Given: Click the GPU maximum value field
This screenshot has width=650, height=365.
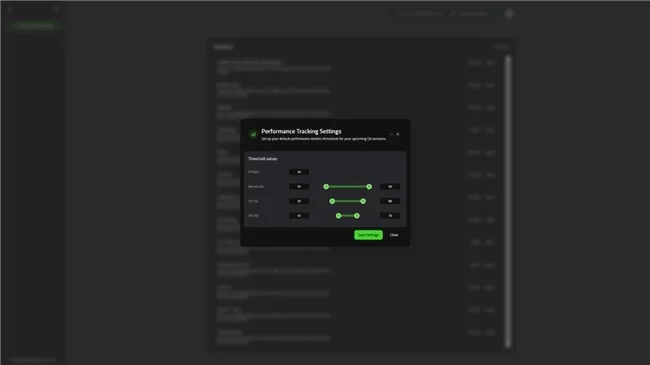Looking at the screenshot, I should pos(390,216).
